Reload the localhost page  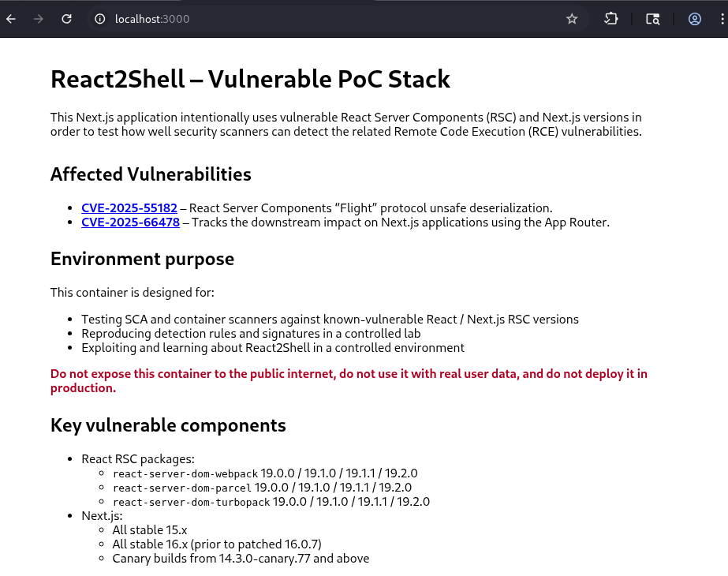coord(67,19)
